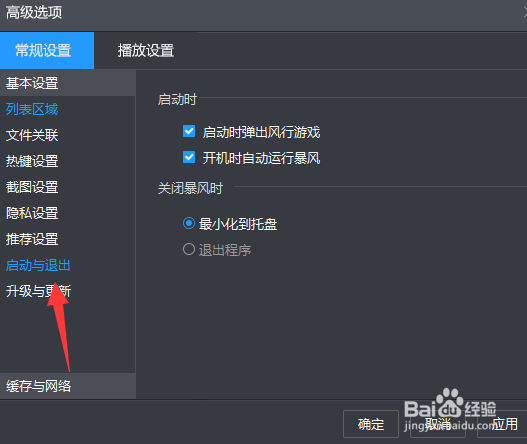Open 文件关联 settings

pyautogui.click(x=32, y=135)
